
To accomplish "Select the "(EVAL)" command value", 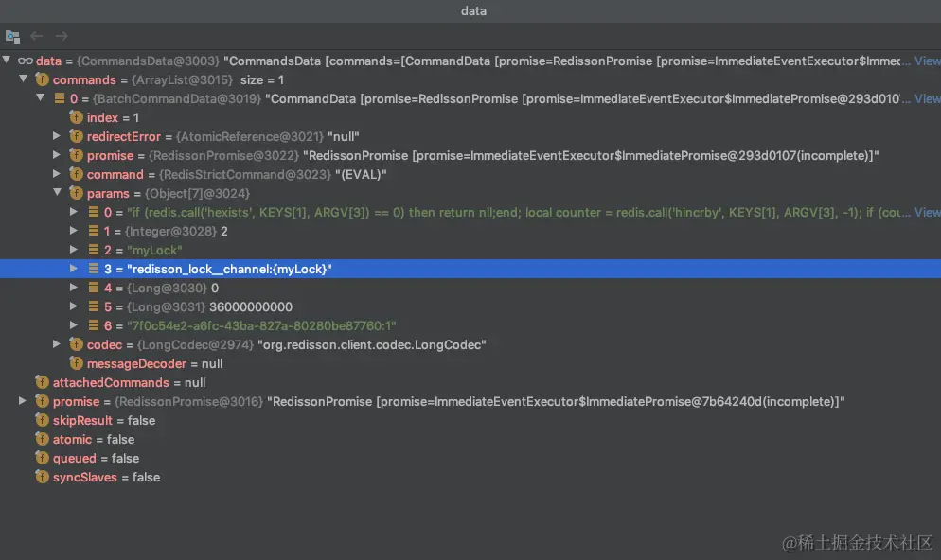I will coord(361,174).
